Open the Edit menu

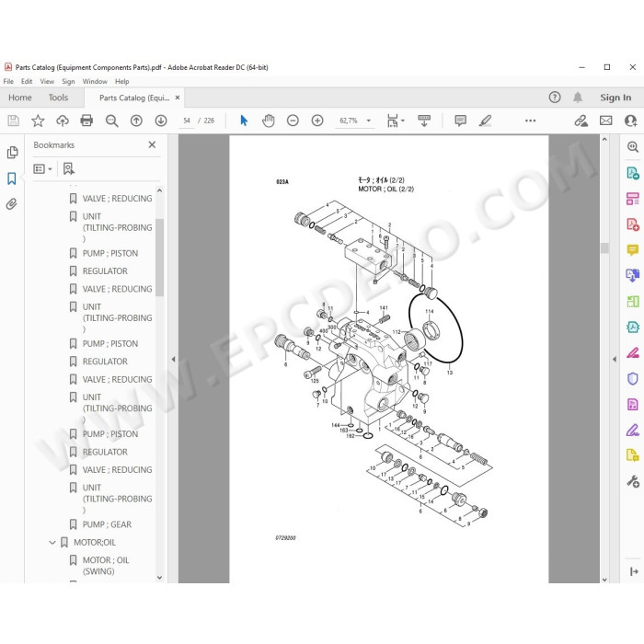(27, 81)
